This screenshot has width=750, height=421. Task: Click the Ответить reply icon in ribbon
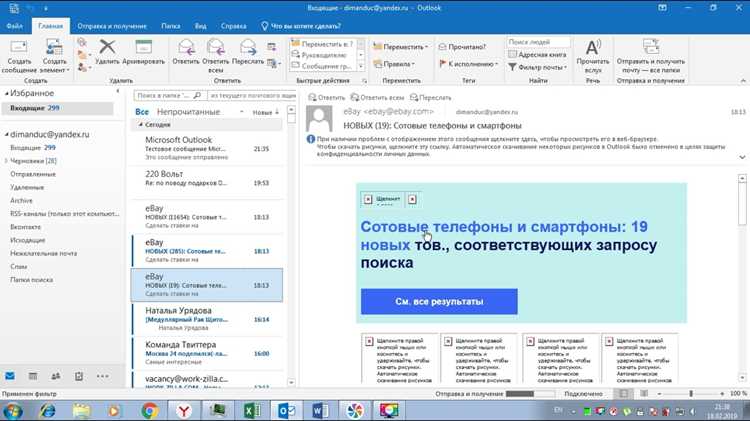coord(186,47)
